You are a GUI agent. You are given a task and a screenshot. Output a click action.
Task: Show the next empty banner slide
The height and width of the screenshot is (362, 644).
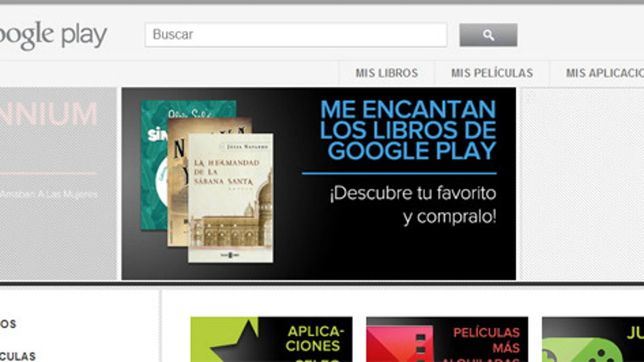[582, 184]
